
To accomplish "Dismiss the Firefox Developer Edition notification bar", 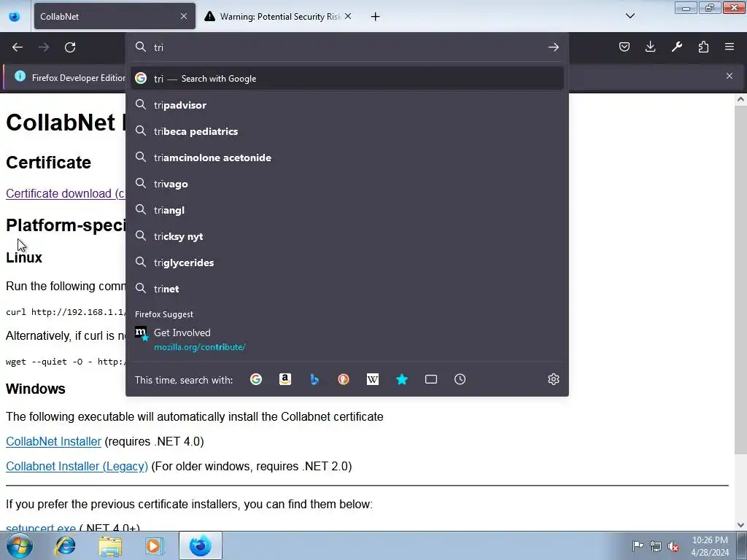I will click(x=729, y=76).
